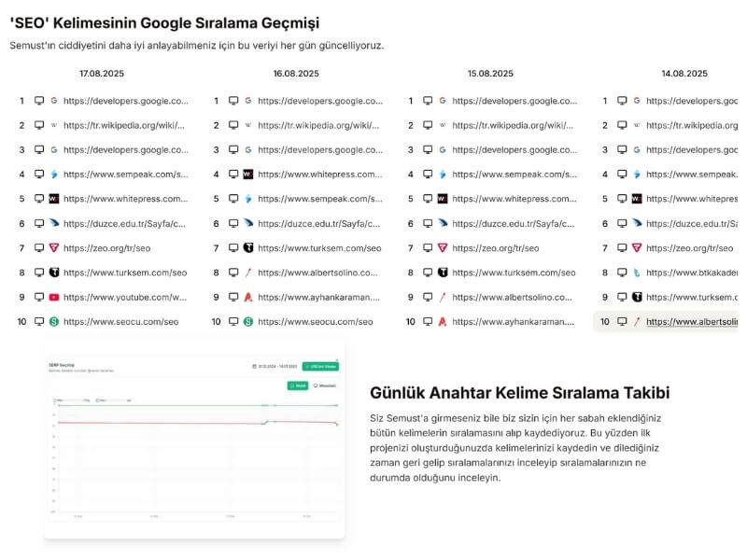This screenshot has height=560, width=747.
Task: Click the YouTube favicon in the 17.08.2025 column
Action: 54,297
